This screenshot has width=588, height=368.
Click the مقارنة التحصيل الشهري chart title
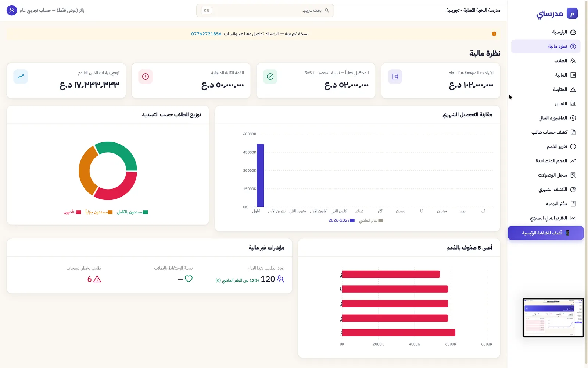pyautogui.click(x=467, y=115)
